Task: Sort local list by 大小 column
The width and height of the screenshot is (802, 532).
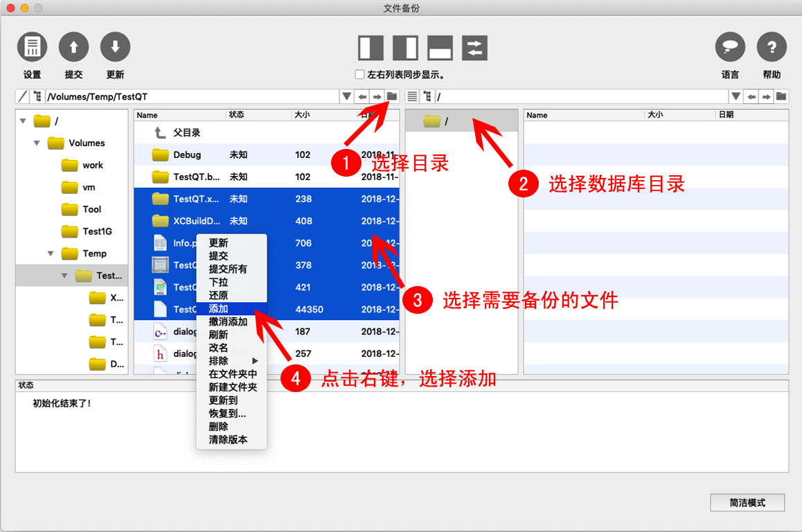Action: [x=324, y=114]
